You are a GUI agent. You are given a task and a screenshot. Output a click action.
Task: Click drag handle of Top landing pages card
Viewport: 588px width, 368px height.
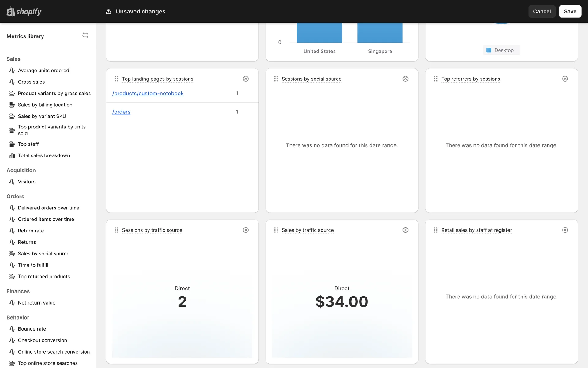(x=116, y=79)
